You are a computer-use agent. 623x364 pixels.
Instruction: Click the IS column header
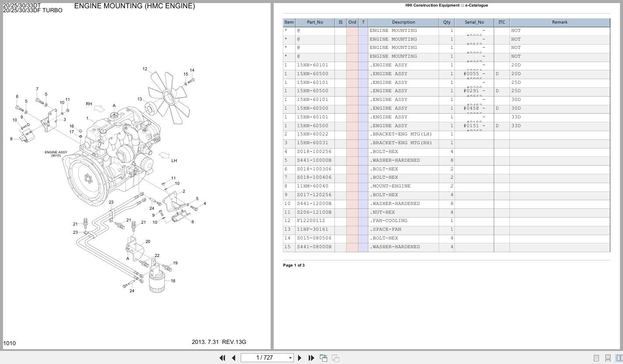click(341, 22)
